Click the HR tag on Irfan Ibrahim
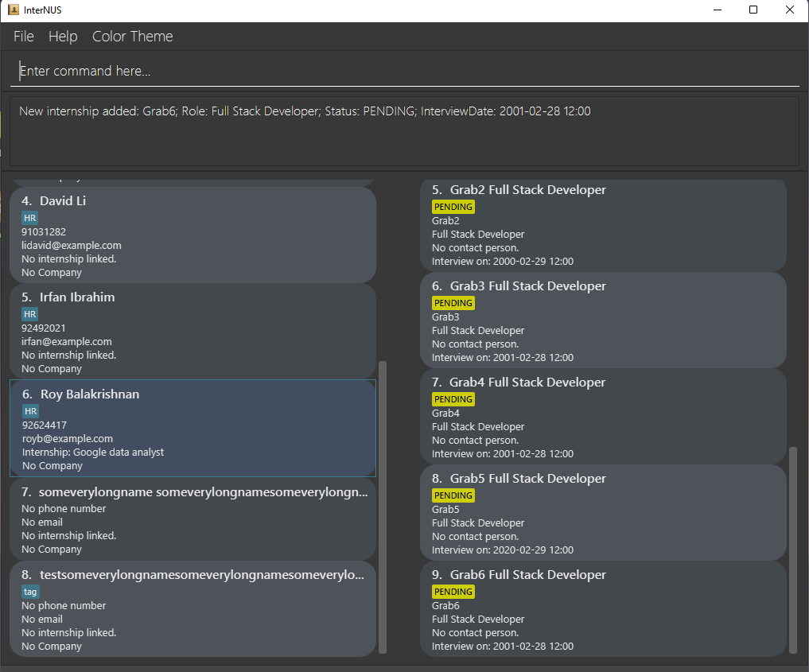 pyautogui.click(x=30, y=314)
